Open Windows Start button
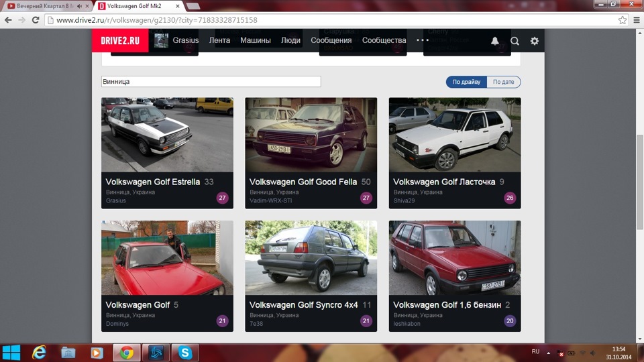The width and height of the screenshot is (644, 362). click(11, 353)
